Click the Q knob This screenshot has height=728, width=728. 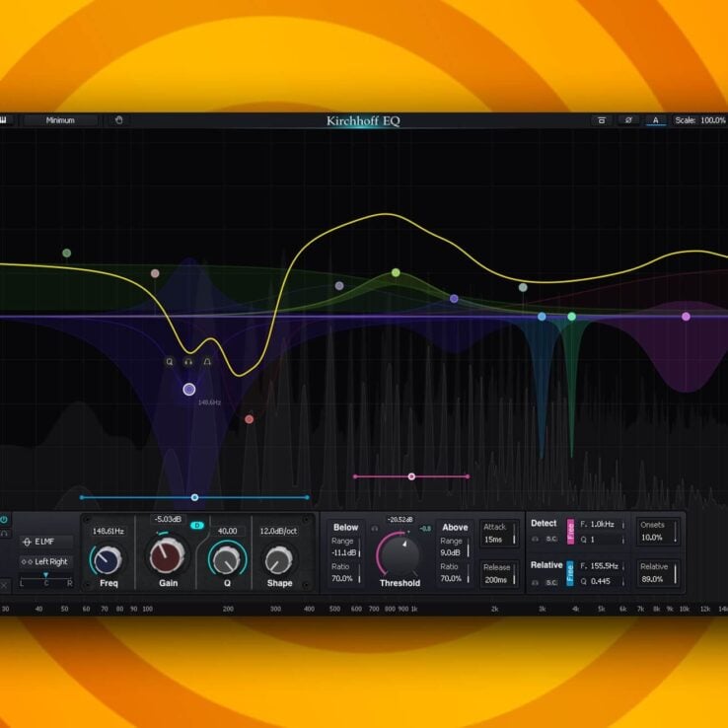227,559
